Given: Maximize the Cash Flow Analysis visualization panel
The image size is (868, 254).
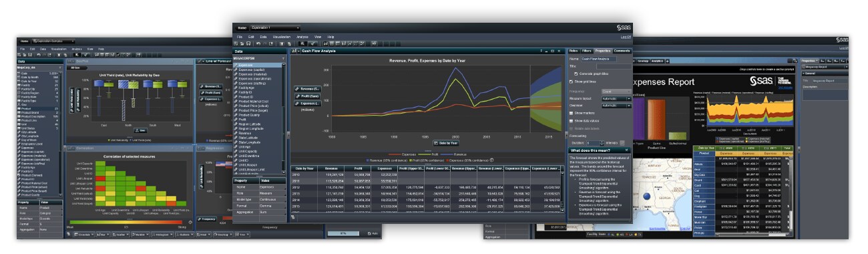Looking at the screenshot, I should coord(553,51).
